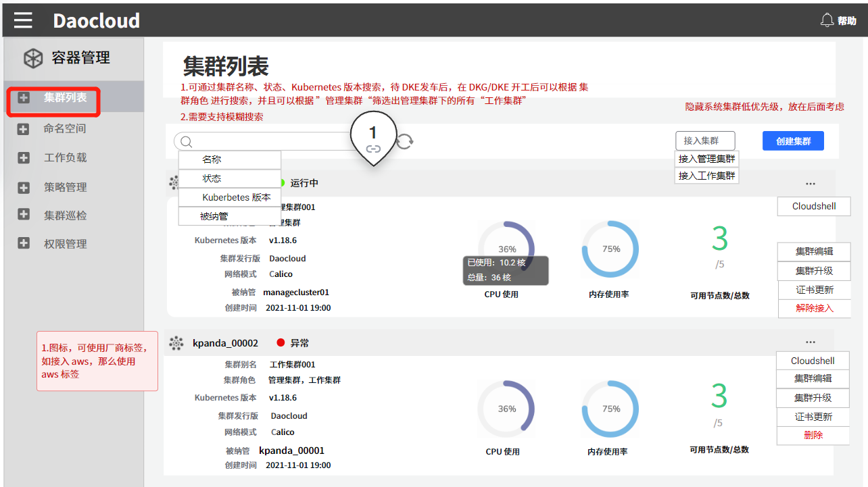The image size is (868, 487).
Task: Choose 状态 search filter option
Action: (x=230, y=179)
